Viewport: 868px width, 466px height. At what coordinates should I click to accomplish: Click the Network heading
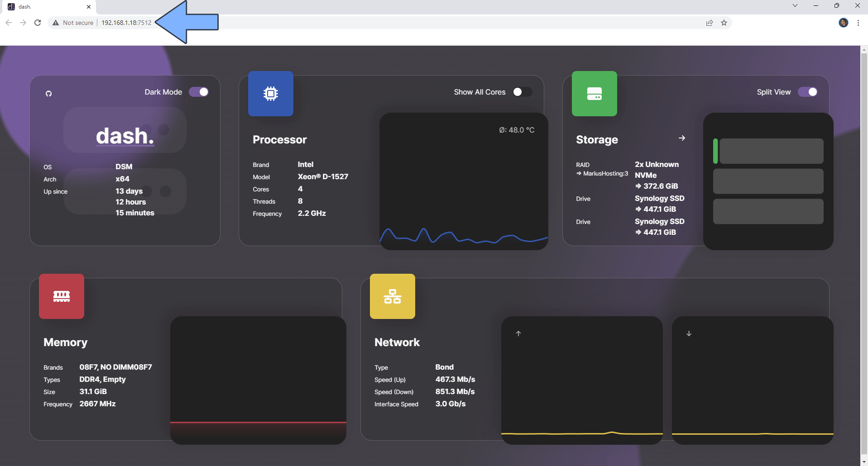(x=397, y=342)
